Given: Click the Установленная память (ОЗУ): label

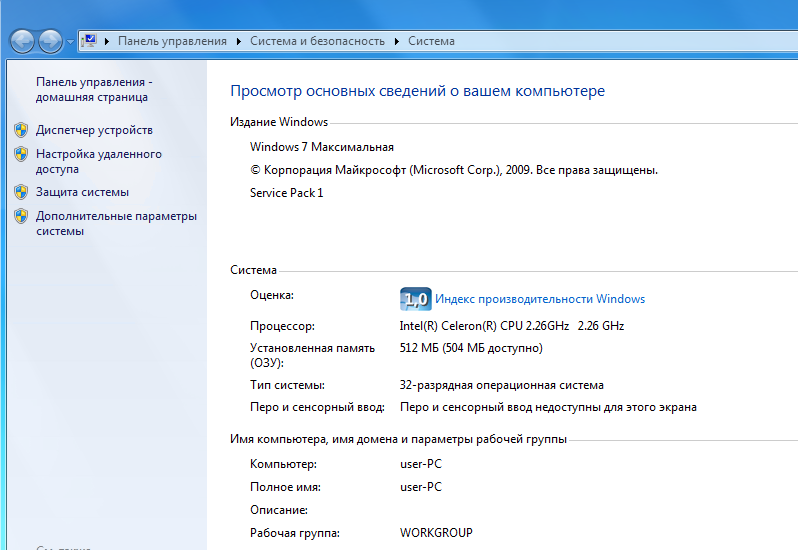Looking at the screenshot, I should click(x=312, y=355).
